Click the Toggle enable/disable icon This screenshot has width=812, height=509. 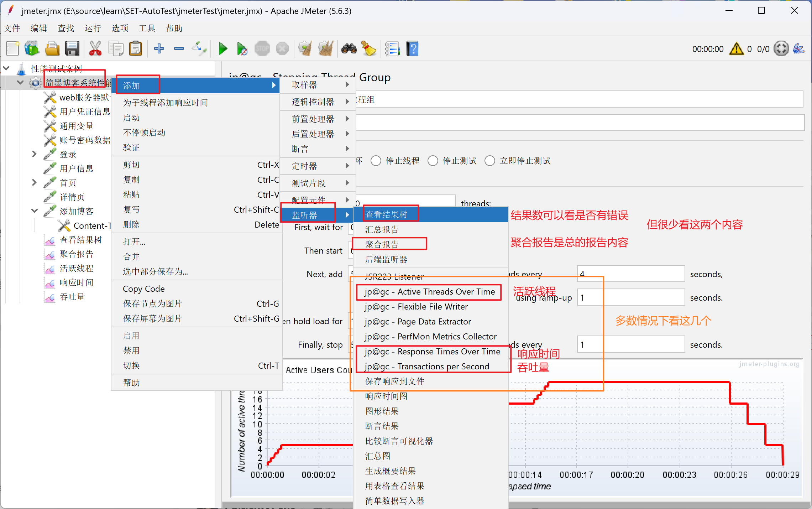pos(199,48)
